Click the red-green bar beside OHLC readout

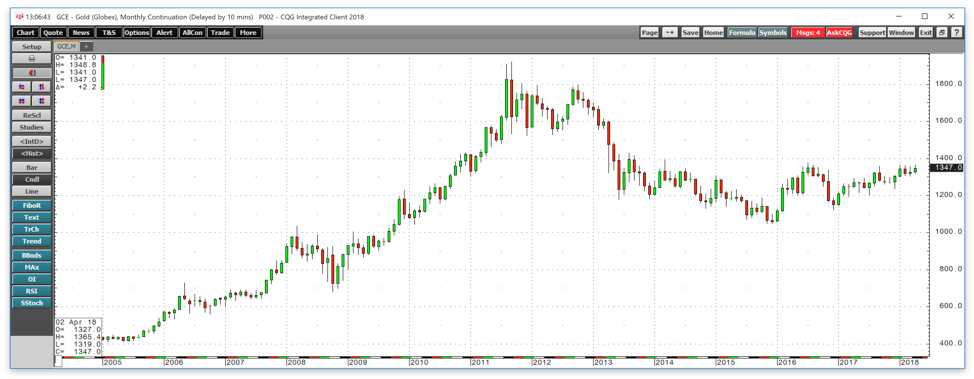tap(102, 72)
